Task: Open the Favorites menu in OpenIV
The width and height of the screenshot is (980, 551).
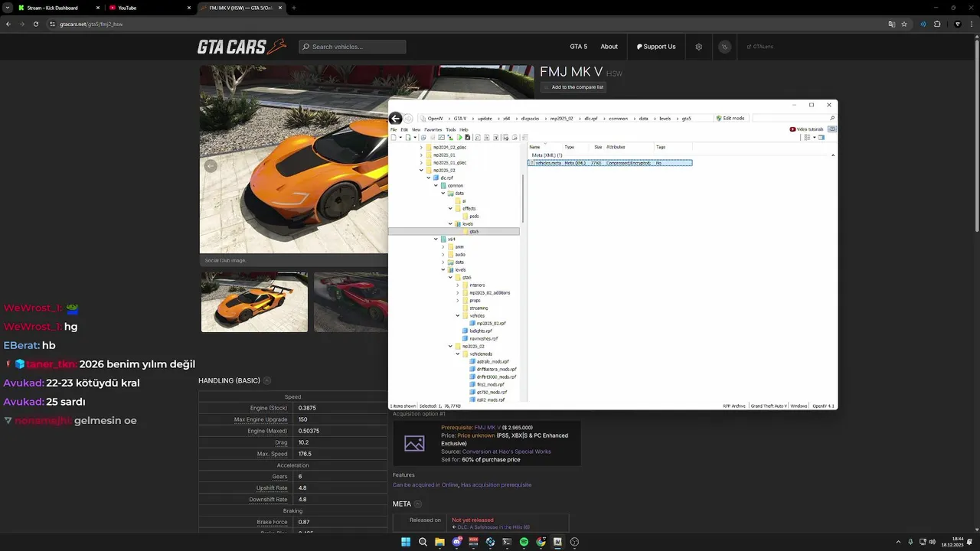Action: (433, 130)
